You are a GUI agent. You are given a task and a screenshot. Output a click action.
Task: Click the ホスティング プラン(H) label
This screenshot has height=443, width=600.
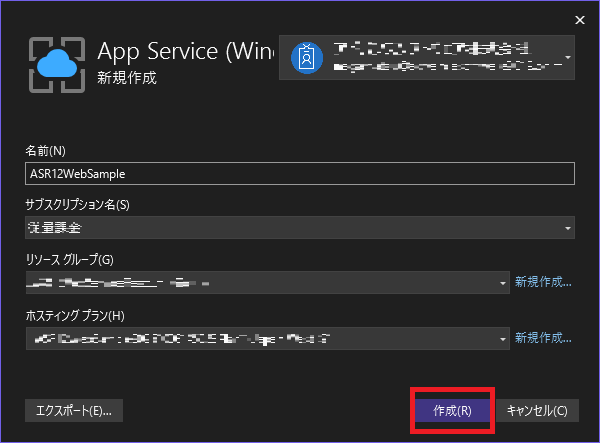75,316
